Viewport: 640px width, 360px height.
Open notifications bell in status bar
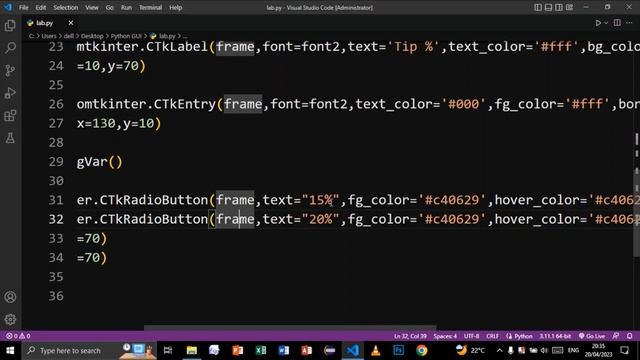click(630, 336)
